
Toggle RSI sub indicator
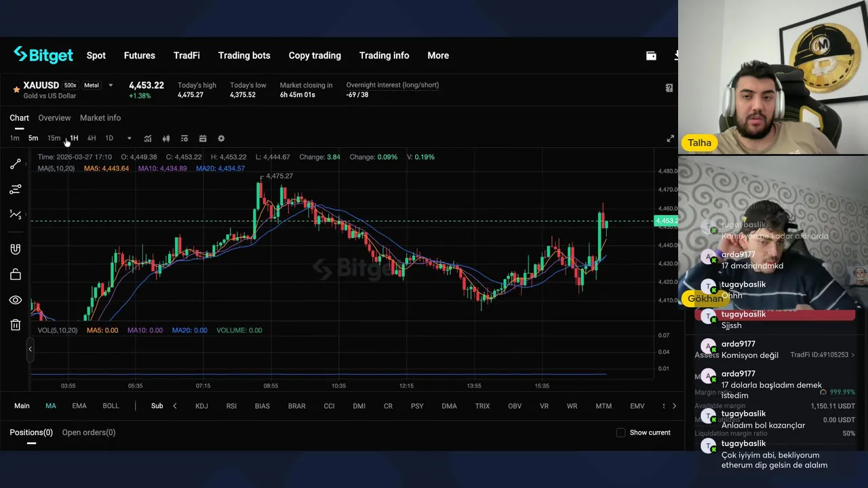click(231, 406)
